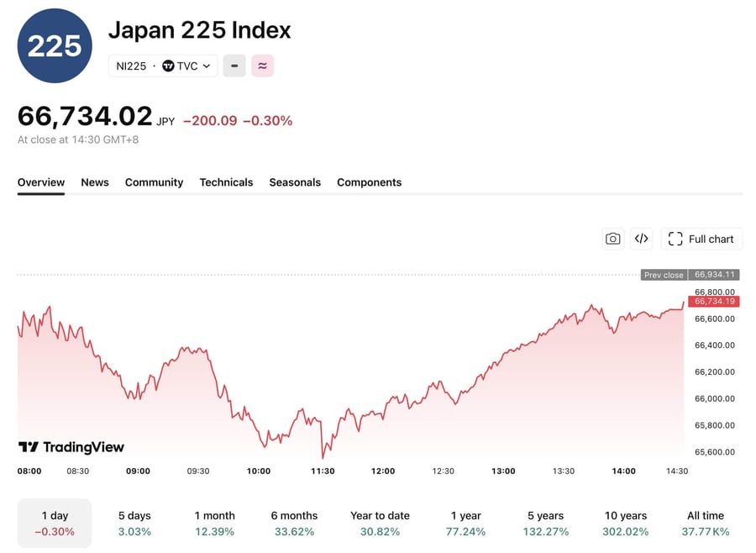Viewport: 756px width, 553px height.
Task: Click the TradingView logo on chart
Action: (x=71, y=447)
